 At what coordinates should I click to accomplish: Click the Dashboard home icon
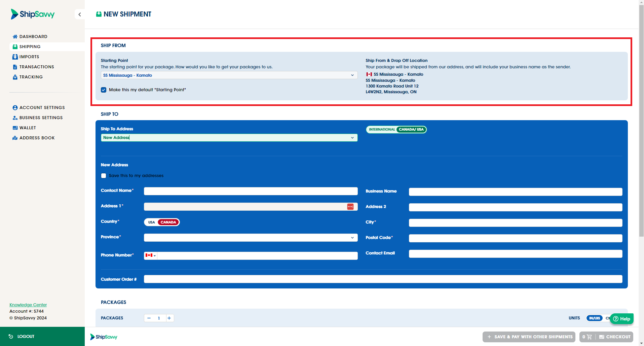click(x=15, y=37)
